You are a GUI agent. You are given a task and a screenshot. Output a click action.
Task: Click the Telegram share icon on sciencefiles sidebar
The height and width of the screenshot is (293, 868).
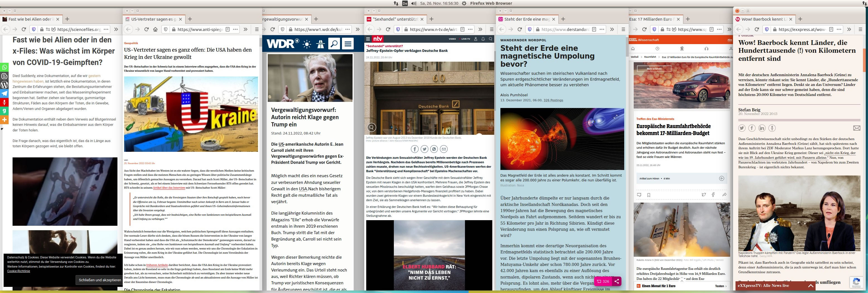tap(4, 93)
